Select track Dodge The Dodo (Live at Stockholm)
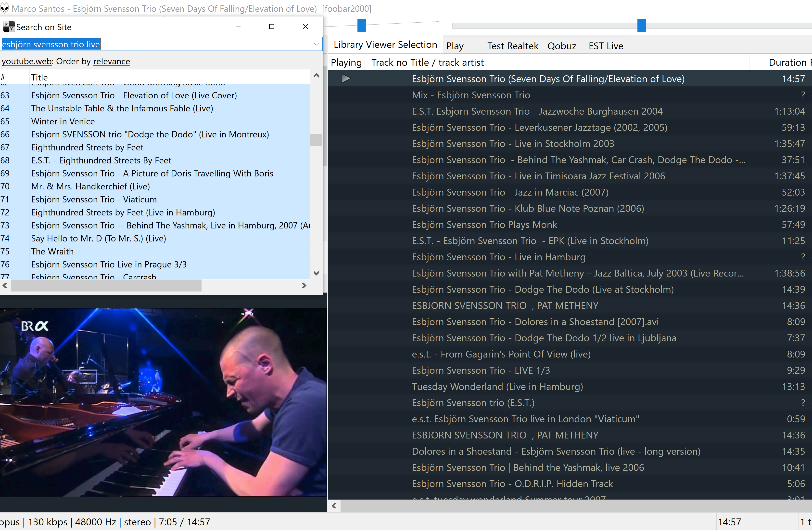The image size is (812, 530). (570, 289)
